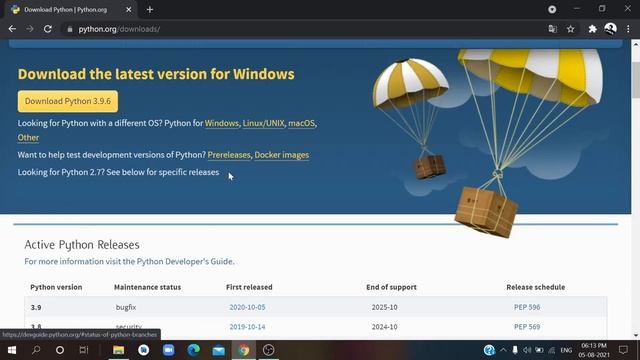Click the 2025-10 end of support cell
Viewport: 640px width, 360px height.
point(384,307)
